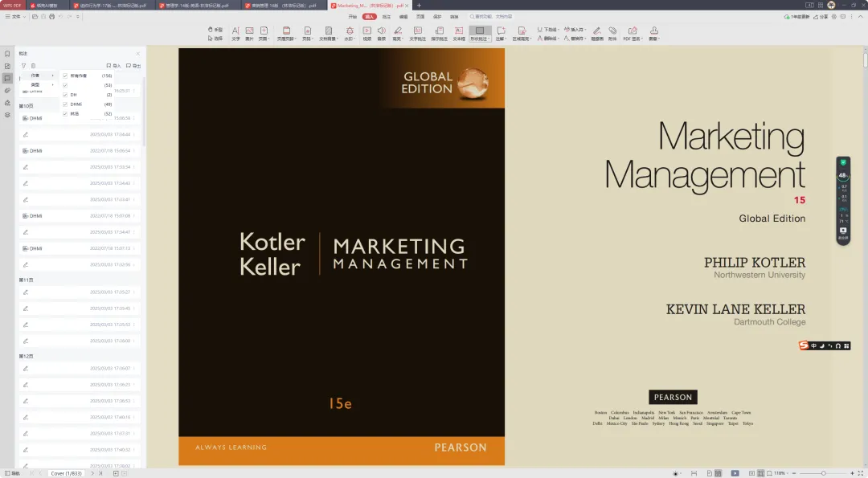Open the Page (页面) insert dropdown
This screenshot has width=868, height=478.
coord(264,33)
